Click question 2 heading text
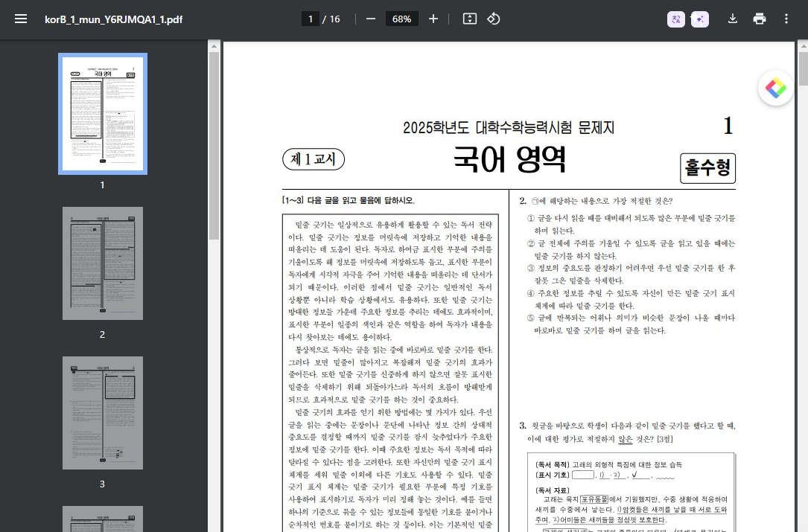808x532 pixels. coord(596,201)
